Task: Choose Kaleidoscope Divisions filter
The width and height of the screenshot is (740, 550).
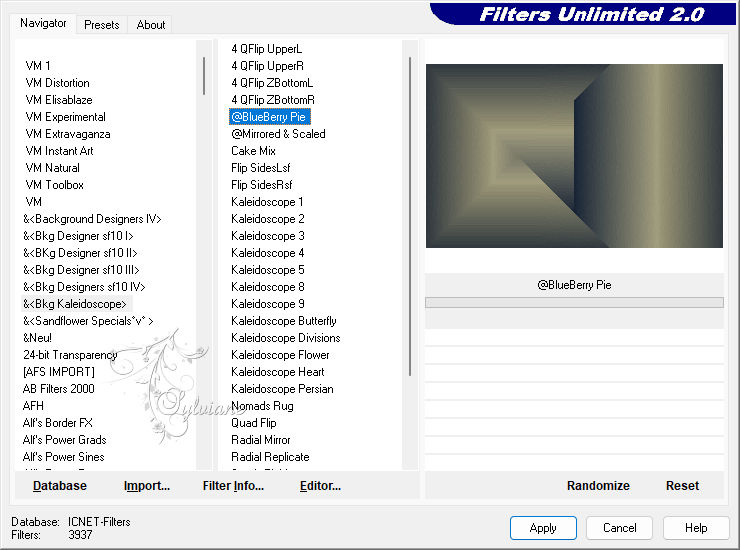Action: click(286, 338)
